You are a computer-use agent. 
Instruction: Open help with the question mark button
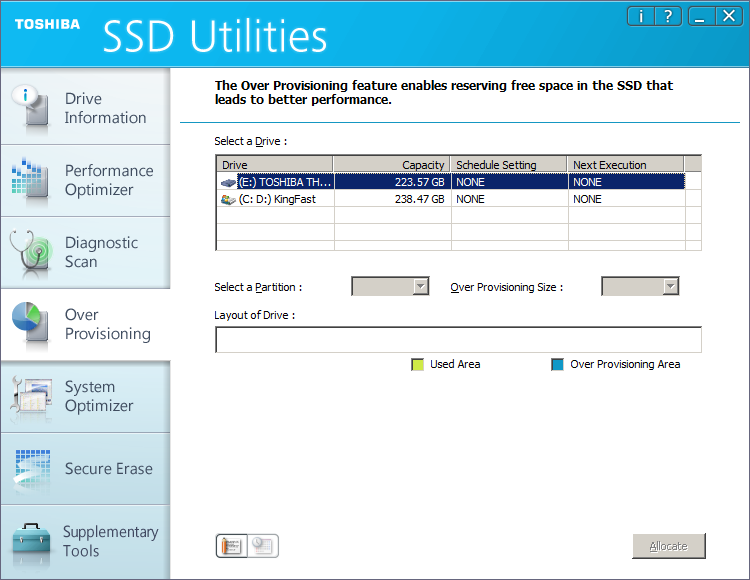point(667,16)
